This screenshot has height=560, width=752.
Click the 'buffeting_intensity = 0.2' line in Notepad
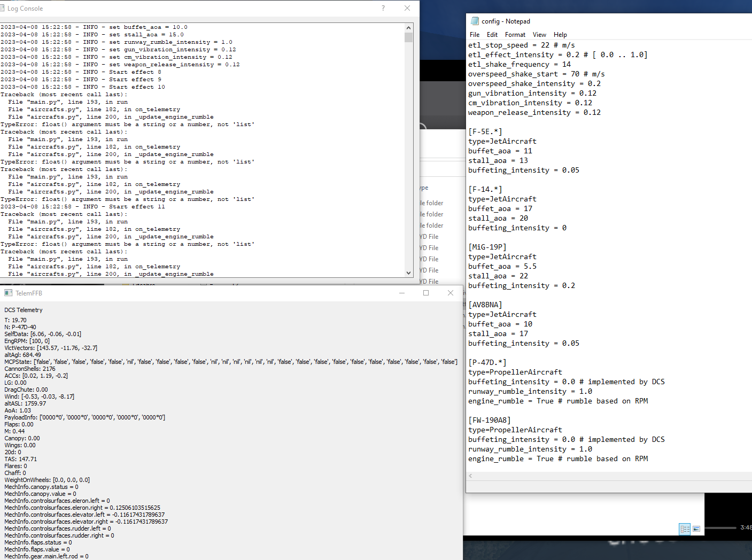(x=522, y=286)
